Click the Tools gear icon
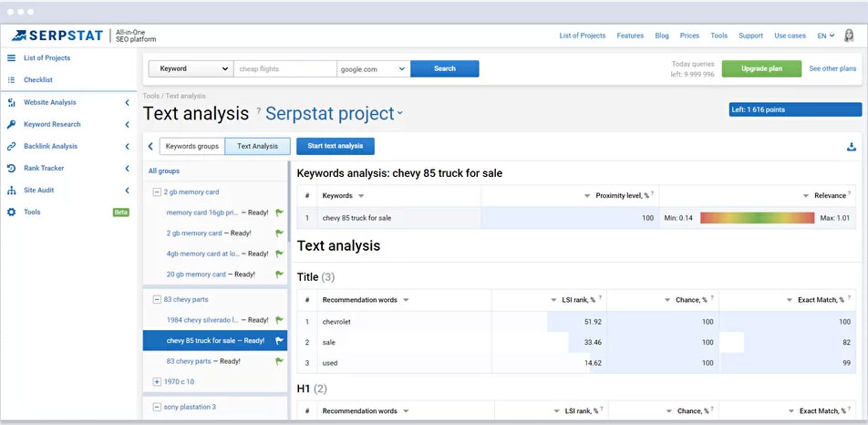Image resolution: width=868 pixels, height=425 pixels. tap(12, 212)
